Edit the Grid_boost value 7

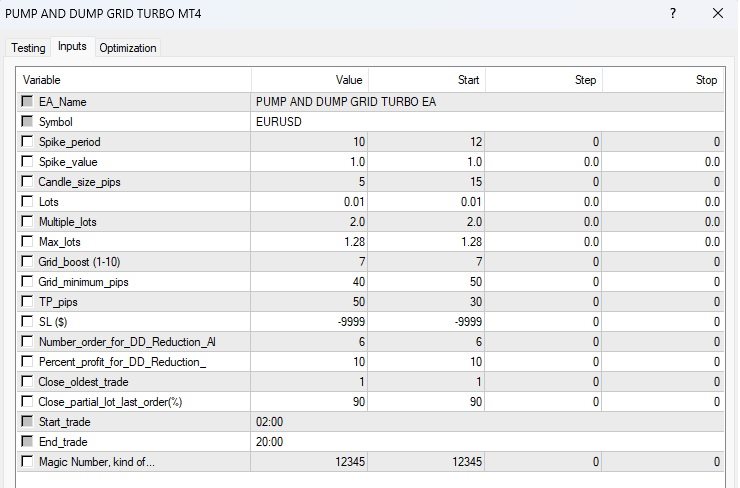[309, 261]
